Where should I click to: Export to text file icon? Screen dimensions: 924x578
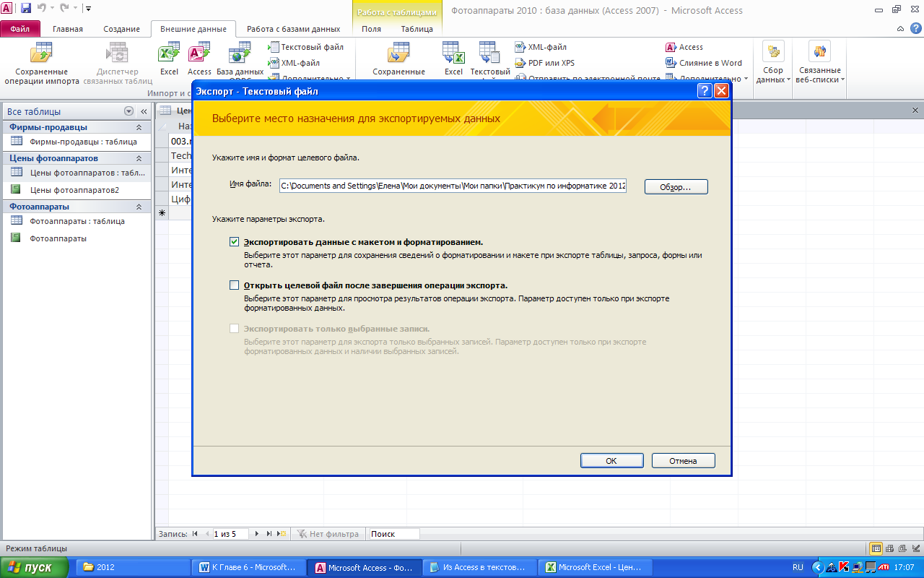[490, 59]
